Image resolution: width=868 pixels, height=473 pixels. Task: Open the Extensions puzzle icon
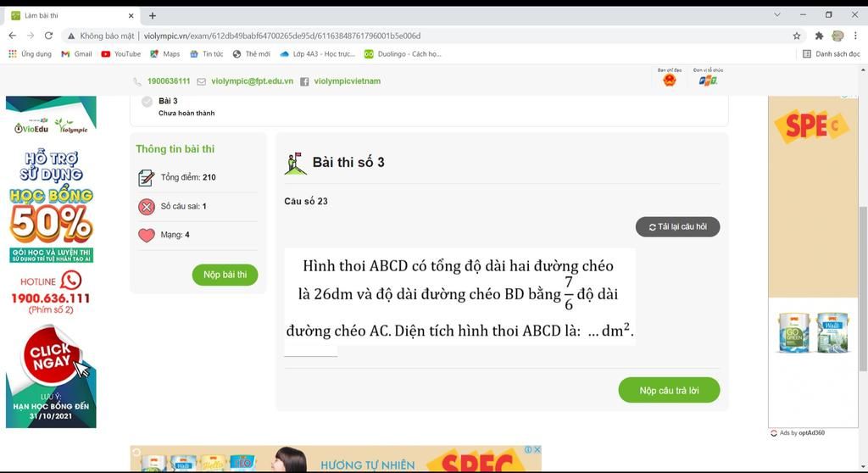(820, 36)
